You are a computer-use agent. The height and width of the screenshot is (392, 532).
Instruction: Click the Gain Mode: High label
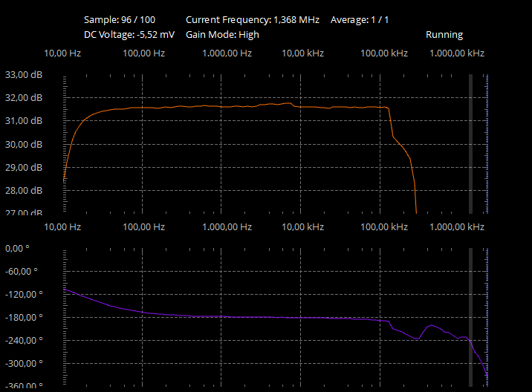pyautogui.click(x=222, y=35)
